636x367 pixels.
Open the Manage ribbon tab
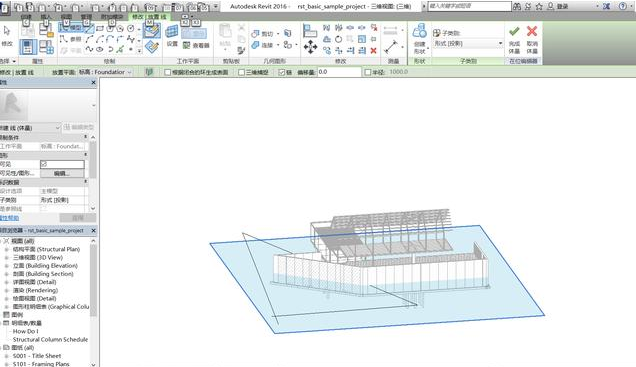pos(86,17)
